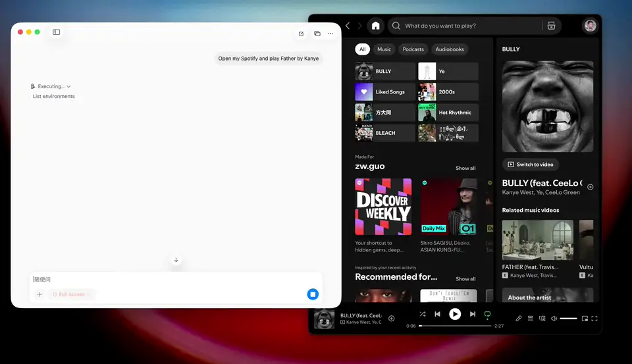Go forward in Spotify navigation
The width and height of the screenshot is (632, 364).
(x=359, y=26)
